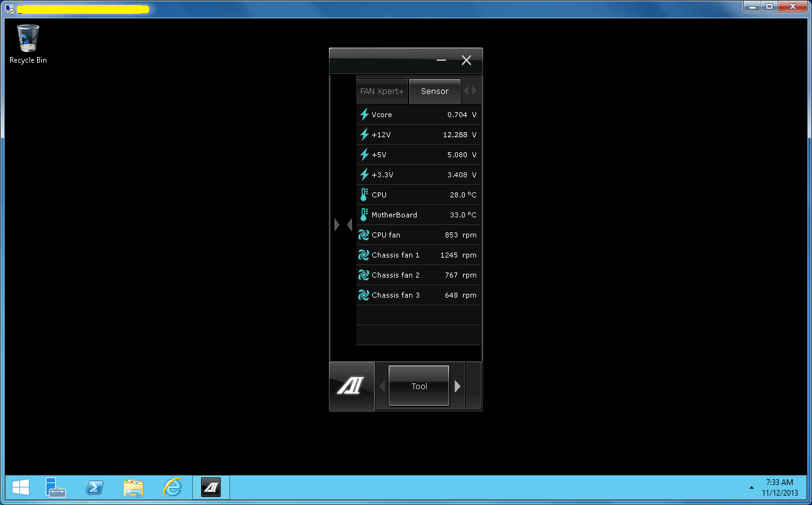The image size is (812, 505).
Task: Click the Chassis fan 2 icon
Action: tap(363, 275)
